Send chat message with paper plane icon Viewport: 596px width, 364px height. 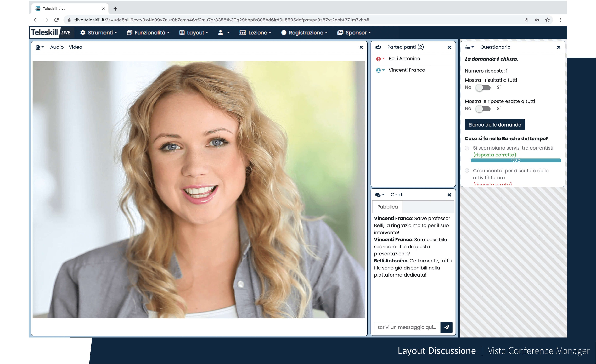446,327
